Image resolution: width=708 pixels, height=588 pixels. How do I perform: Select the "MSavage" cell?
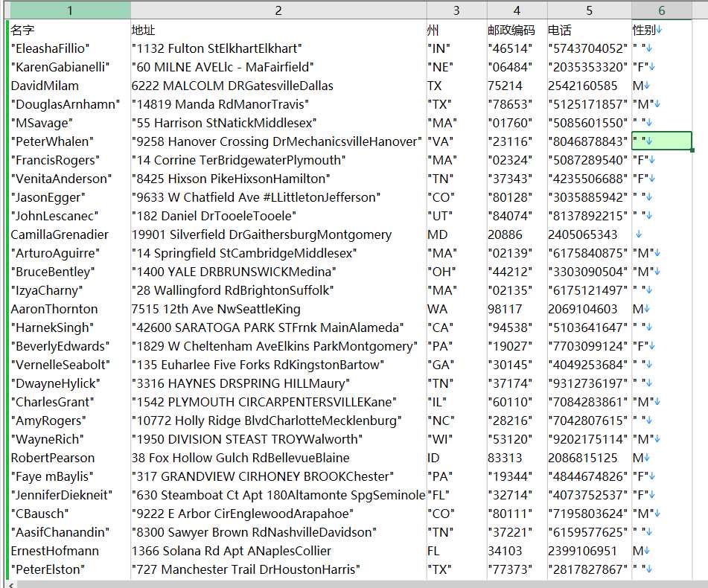click(69, 124)
